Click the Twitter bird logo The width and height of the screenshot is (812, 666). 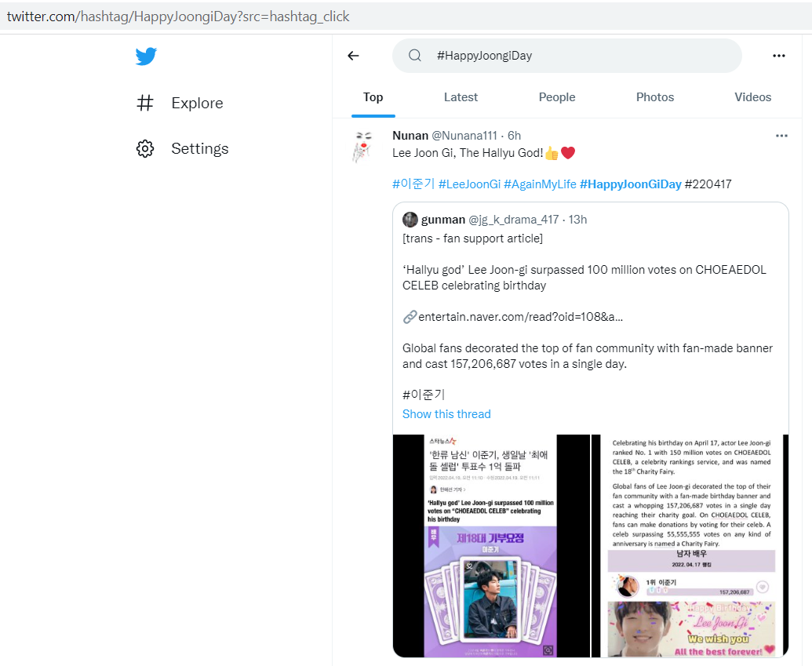pyautogui.click(x=146, y=56)
